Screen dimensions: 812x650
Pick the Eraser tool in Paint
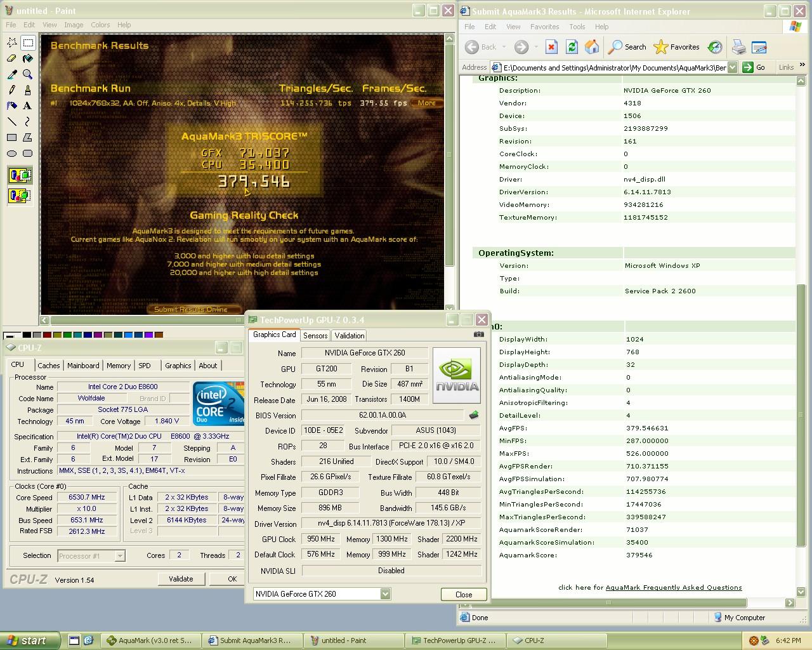coord(12,58)
